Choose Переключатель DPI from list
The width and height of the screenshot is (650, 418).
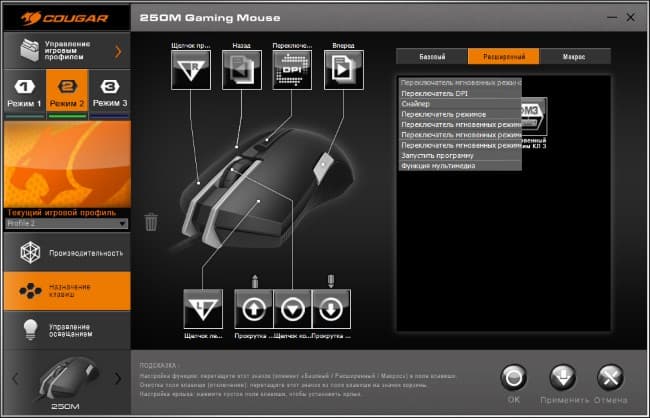pos(460,93)
